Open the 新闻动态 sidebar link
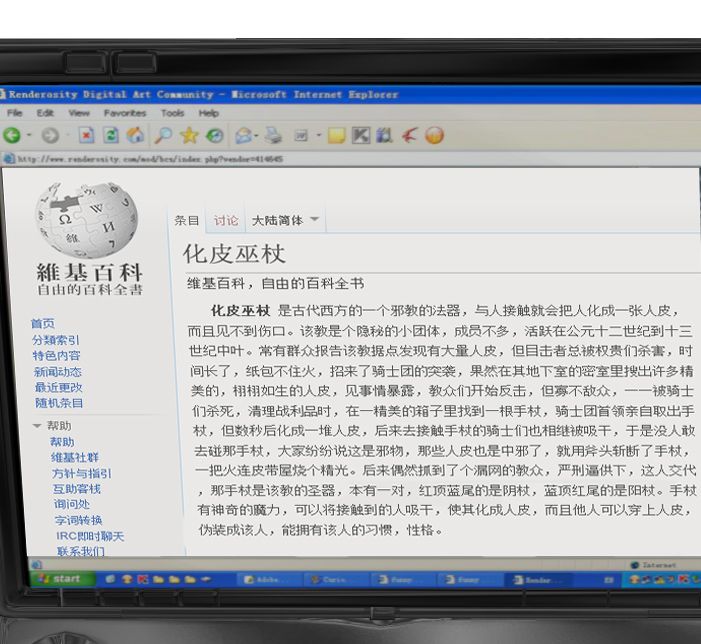The height and width of the screenshot is (644, 701). 57,371
